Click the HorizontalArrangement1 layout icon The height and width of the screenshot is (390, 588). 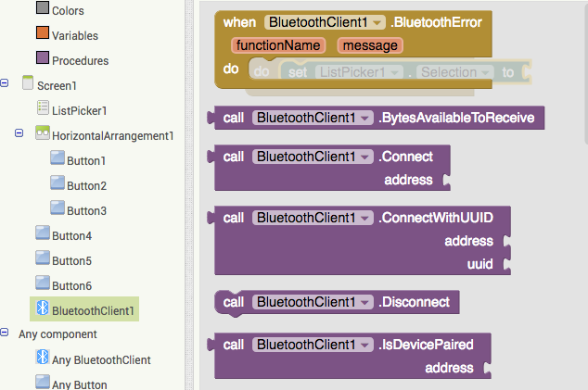pos(43,134)
